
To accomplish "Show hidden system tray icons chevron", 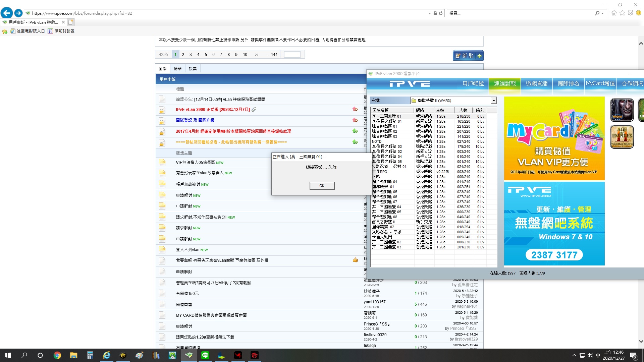I will 574,355.
